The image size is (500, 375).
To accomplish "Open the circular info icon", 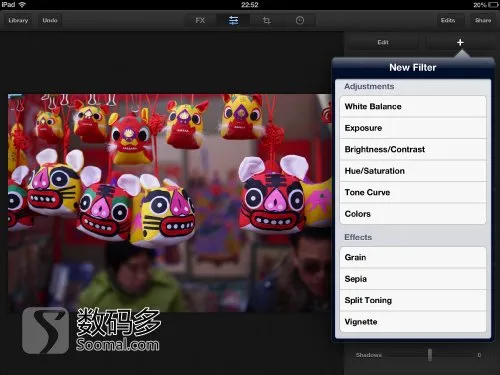I will click(x=300, y=21).
